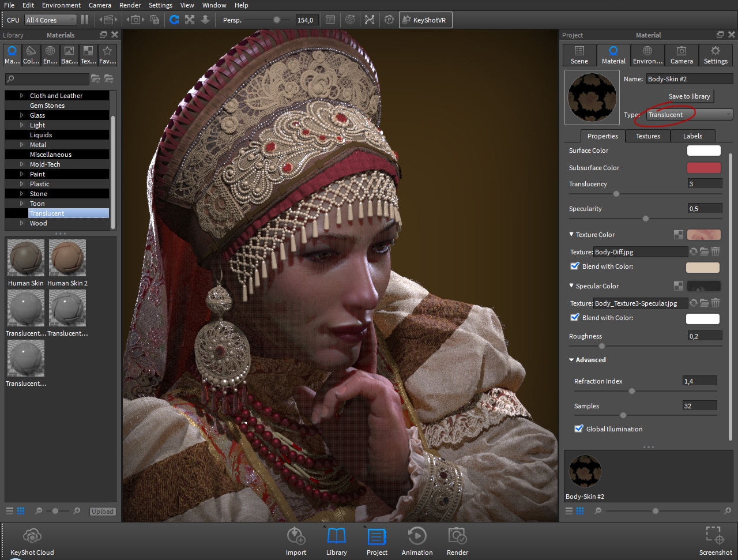This screenshot has width=738, height=560.
Task: Delete the Body_Texture3-Specular.jpg texture
Action: [716, 303]
